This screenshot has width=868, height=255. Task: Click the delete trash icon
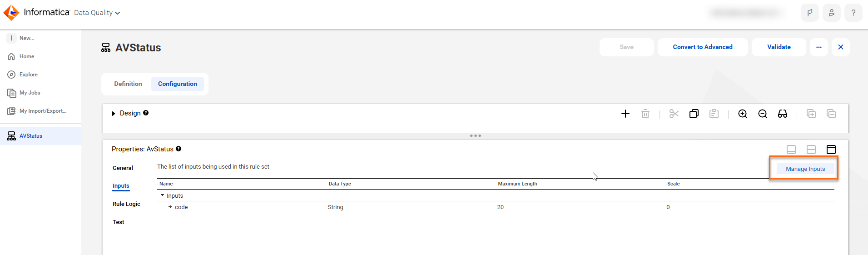645,114
